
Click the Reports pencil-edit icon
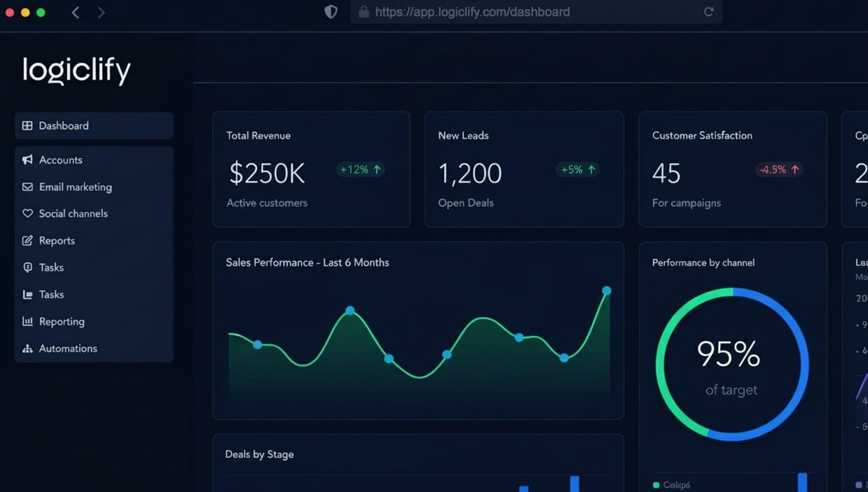27,241
